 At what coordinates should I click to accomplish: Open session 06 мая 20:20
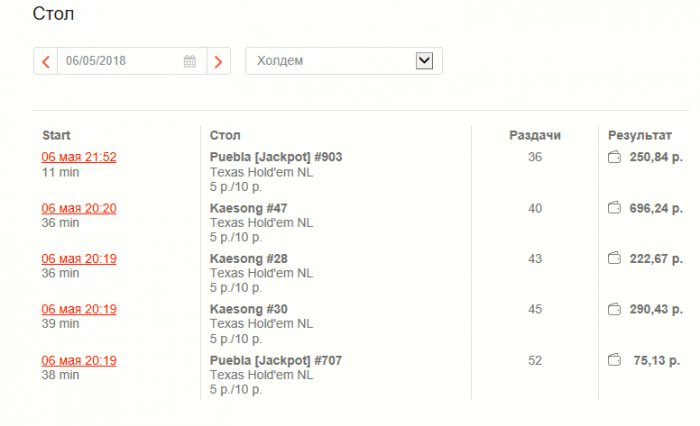pyautogui.click(x=79, y=209)
